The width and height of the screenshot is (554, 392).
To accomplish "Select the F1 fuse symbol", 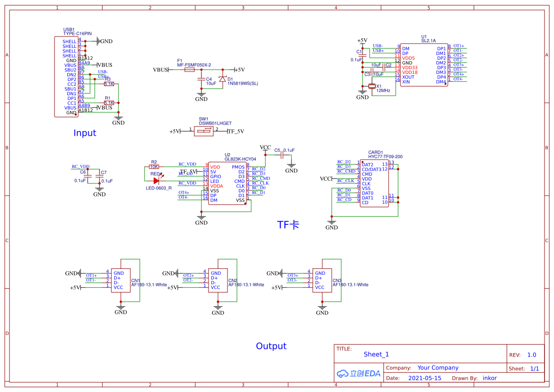I will click(x=189, y=70).
